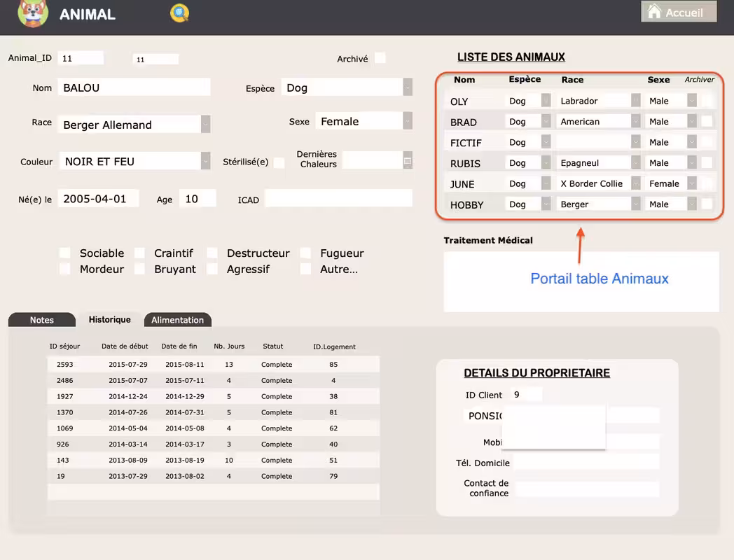This screenshot has width=734, height=560.
Task: Archive the HOBBY row checkbox
Action: coord(707,204)
